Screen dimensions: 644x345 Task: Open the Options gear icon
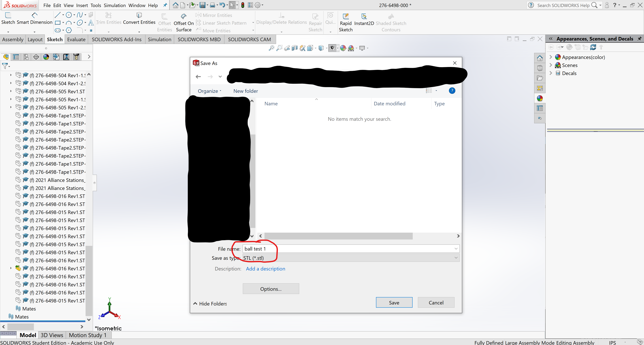coord(257,5)
